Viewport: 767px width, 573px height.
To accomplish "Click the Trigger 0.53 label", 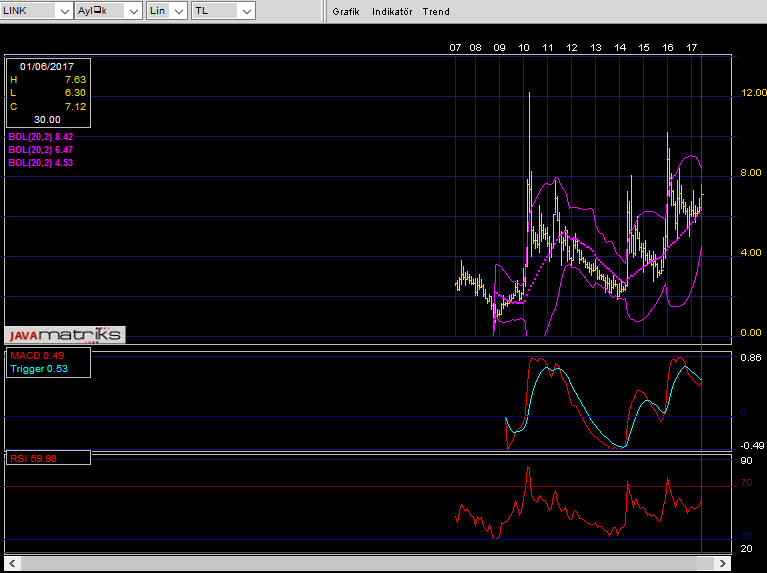I will (x=39, y=369).
